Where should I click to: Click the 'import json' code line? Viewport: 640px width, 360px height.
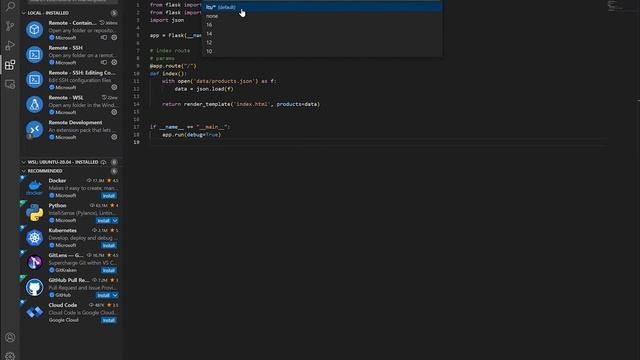[x=167, y=20]
